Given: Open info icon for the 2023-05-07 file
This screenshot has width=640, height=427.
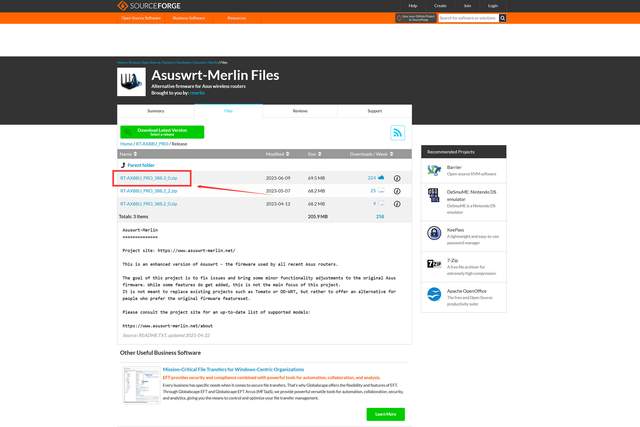Looking at the screenshot, I should pos(397,191).
